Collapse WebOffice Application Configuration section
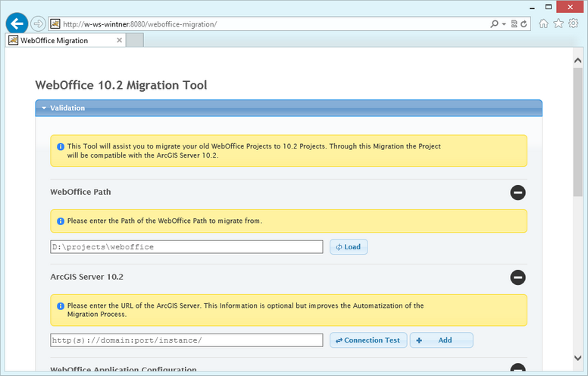 [518, 368]
